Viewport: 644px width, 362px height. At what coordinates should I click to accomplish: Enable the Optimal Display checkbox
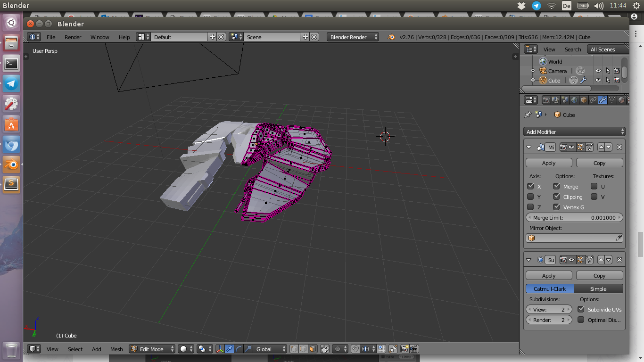581,320
